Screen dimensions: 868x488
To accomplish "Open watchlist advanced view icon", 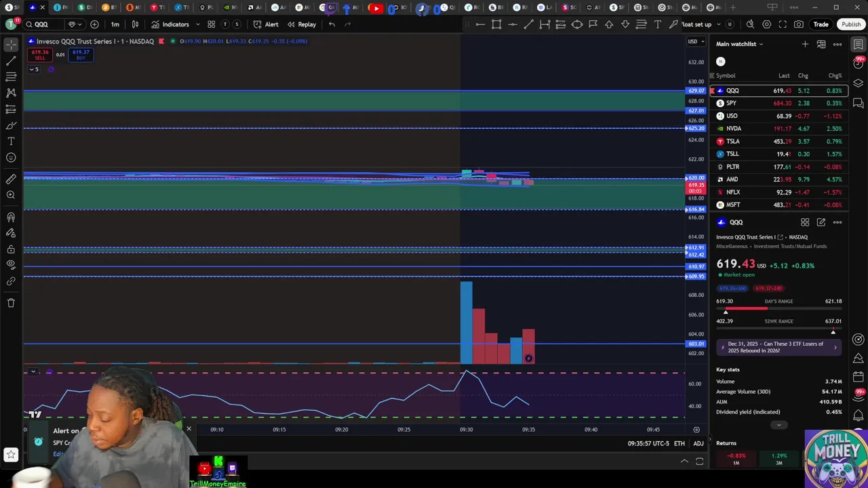I will pyautogui.click(x=821, y=44).
